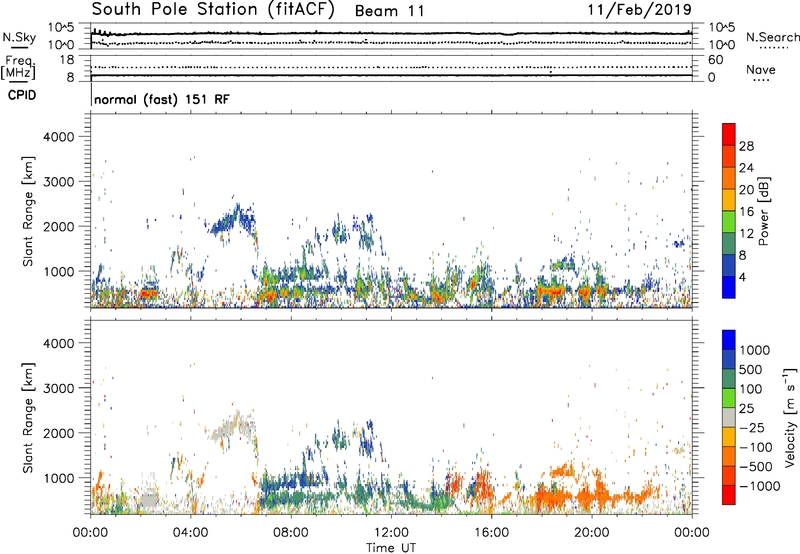Image resolution: width=800 pixels, height=554 pixels.
Task: Click the '-500' velocity colorbar label
Action: (x=756, y=467)
